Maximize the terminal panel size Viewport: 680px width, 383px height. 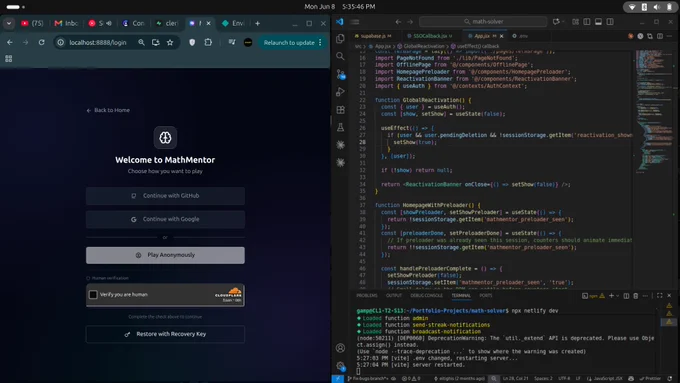660,296
